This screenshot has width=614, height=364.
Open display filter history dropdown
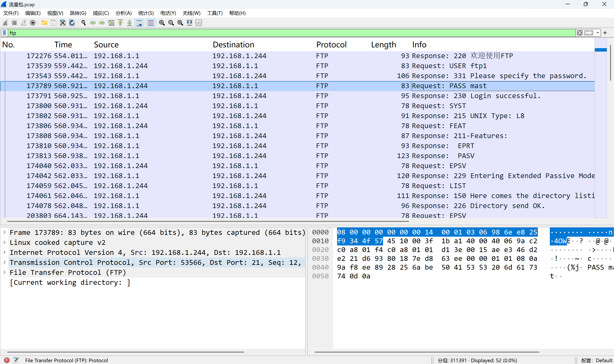598,33
